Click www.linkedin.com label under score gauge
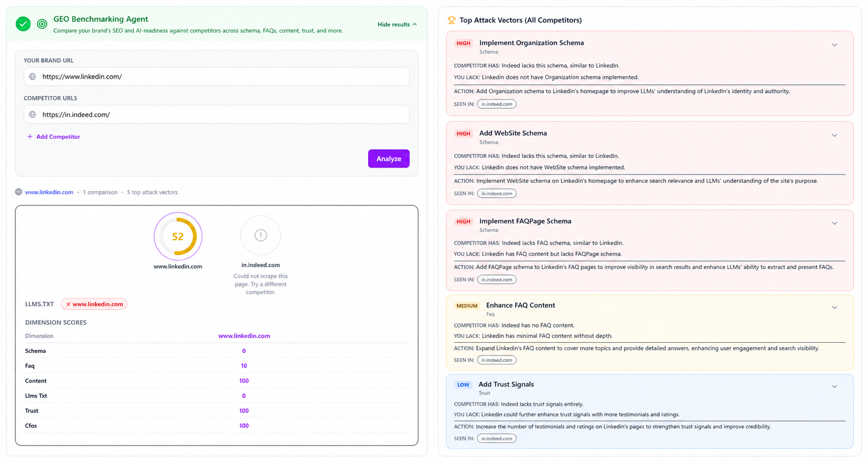The image size is (868, 463). (178, 267)
